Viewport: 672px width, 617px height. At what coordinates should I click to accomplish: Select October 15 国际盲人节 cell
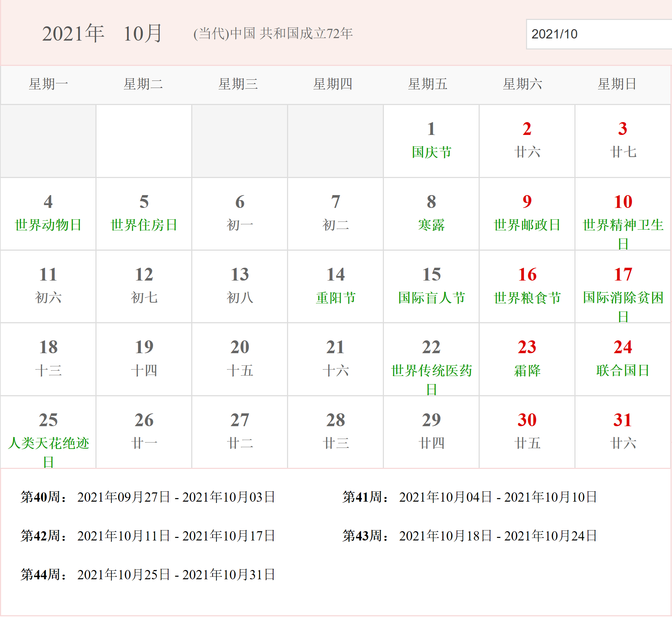coord(431,287)
